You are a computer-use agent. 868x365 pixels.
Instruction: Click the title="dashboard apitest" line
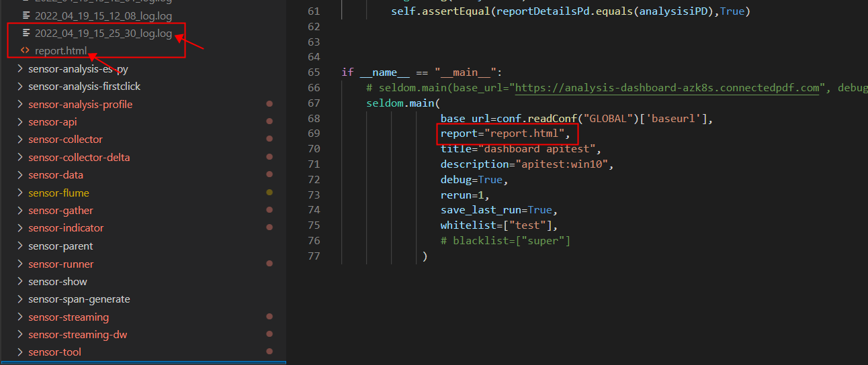pyautogui.click(x=521, y=149)
